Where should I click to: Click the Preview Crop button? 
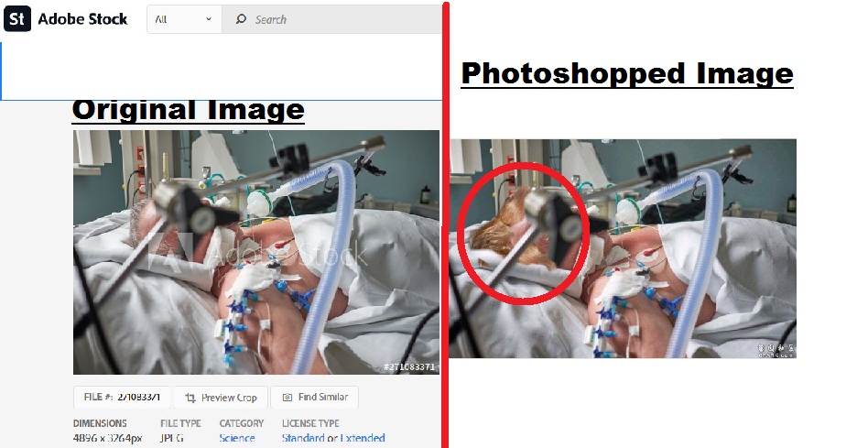(x=221, y=398)
